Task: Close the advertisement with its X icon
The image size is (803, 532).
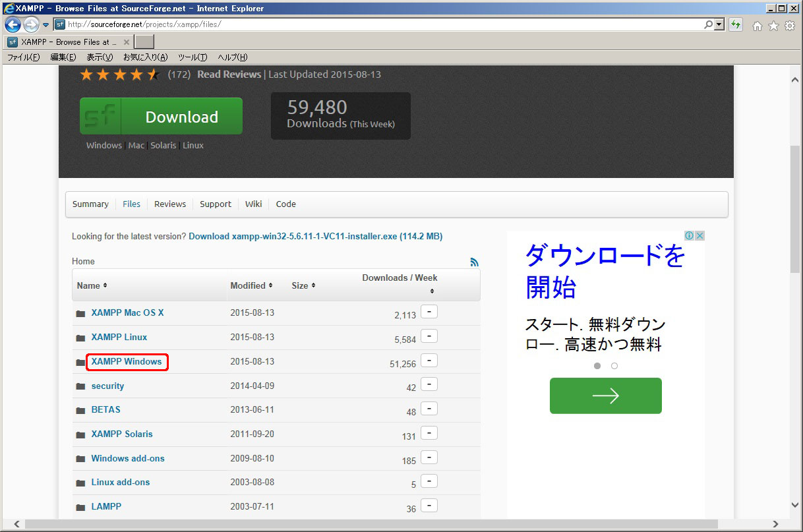Action: pyautogui.click(x=700, y=236)
